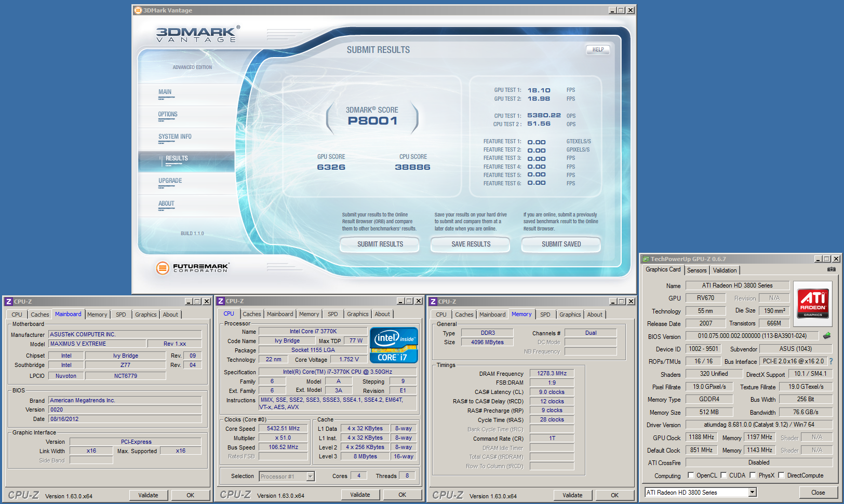Click the GPU name field in GPU-Z
Image resolution: width=844 pixels, height=504 pixels.
[738, 285]
